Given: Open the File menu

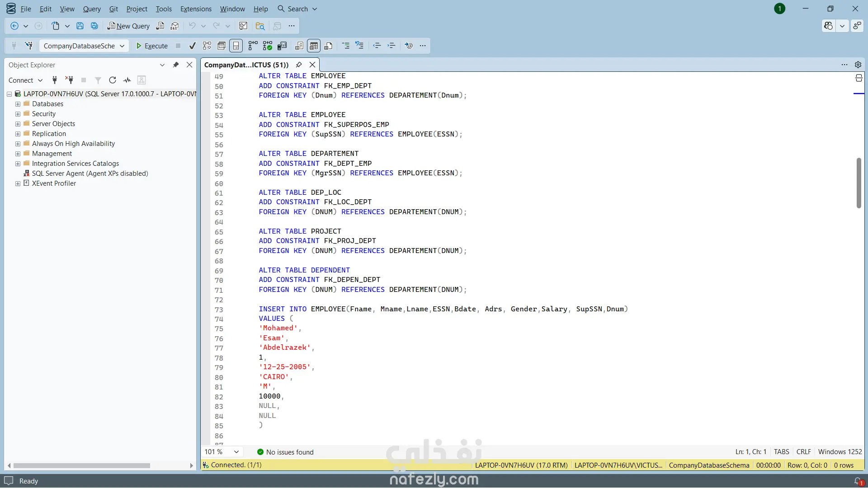Looking at the screenshot, I should [26, 9].
